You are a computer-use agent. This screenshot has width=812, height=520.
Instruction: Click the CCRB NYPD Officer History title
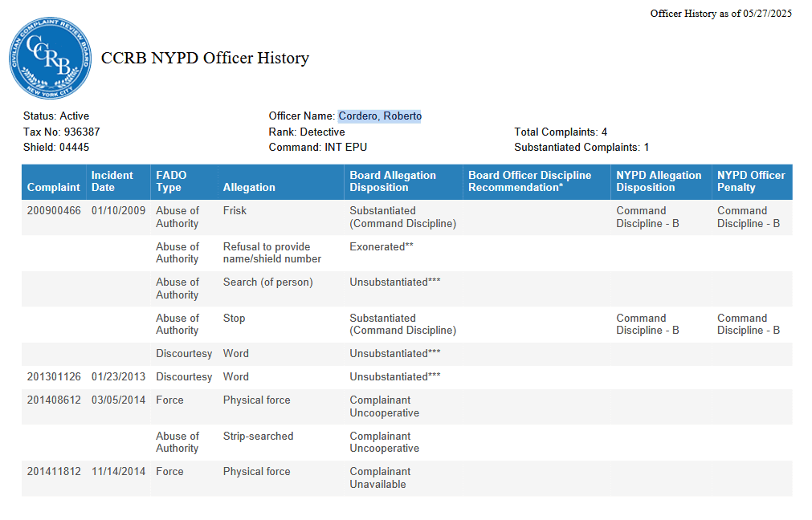coord(204,58)
